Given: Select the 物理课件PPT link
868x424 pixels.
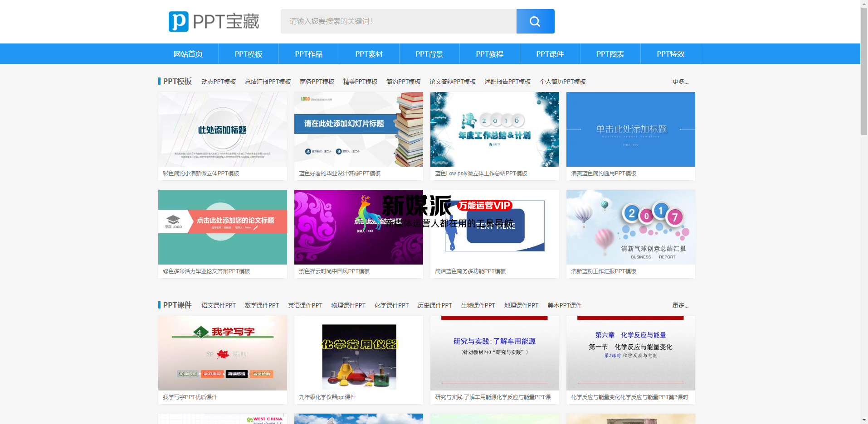Looking at the screenshot, I should [x=348, y=305].
